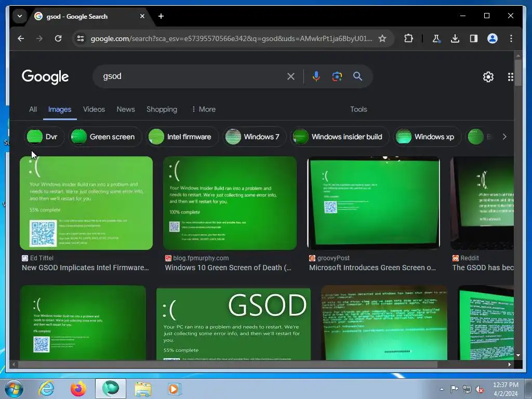The image size is (532, 399).
Task: Start a voice search with microphone
Action: [x=316, y=76]
